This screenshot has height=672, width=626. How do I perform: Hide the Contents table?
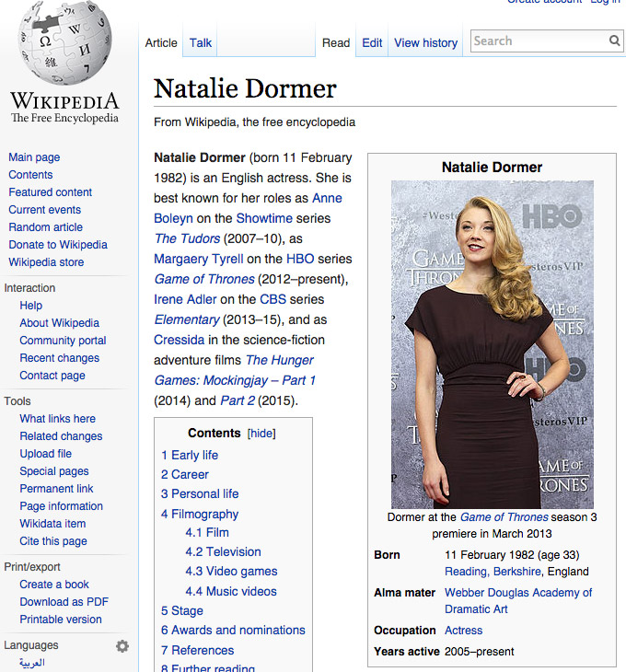261,434
